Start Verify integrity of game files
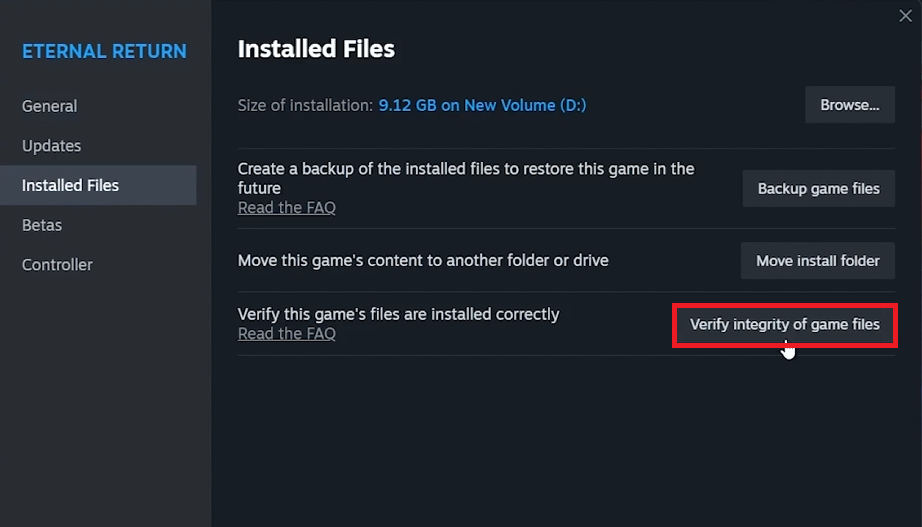 coord(784,324)
